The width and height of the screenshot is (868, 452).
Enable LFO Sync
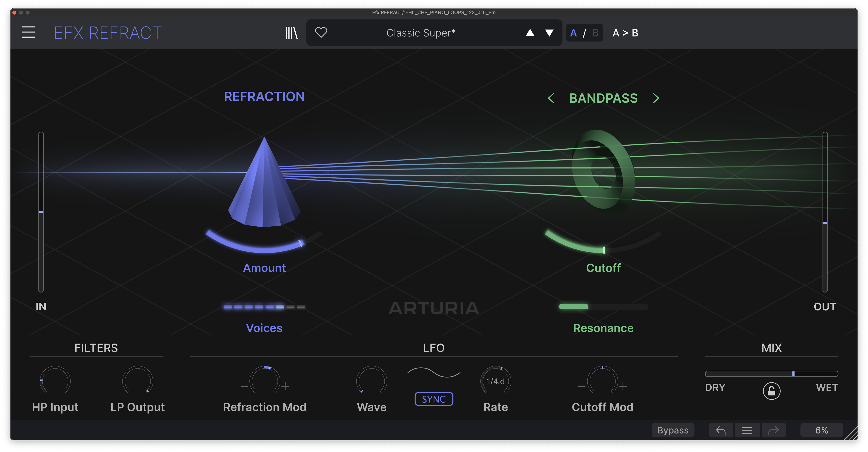[434, 399]
